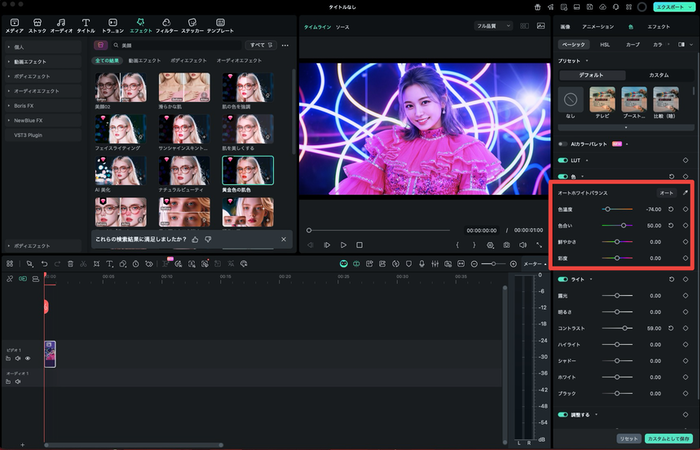
Task: Select the ボディエフェクト results filter tab
Action: (188, 60)
